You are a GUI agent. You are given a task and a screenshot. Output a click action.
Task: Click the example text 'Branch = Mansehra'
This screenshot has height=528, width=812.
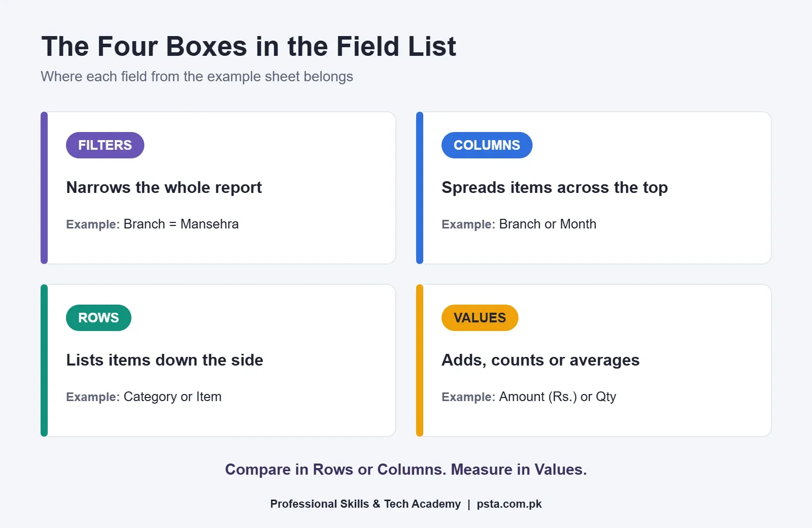coord(181,224)
